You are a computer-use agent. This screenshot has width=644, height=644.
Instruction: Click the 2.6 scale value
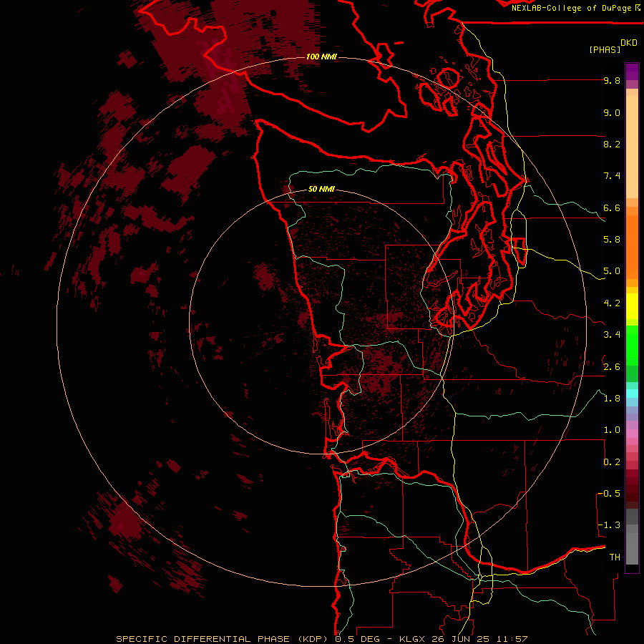[x=612, y=367]
